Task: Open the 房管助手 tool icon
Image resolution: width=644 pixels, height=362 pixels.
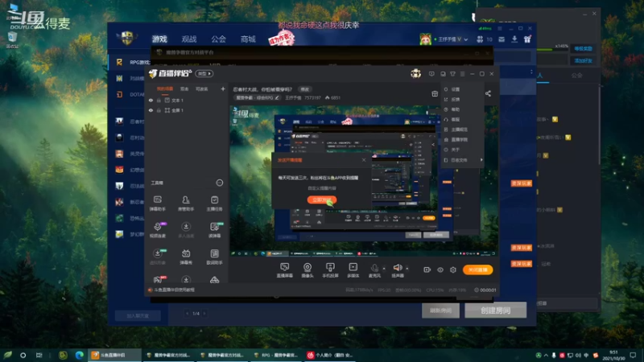Action: (x=186, y=204)
